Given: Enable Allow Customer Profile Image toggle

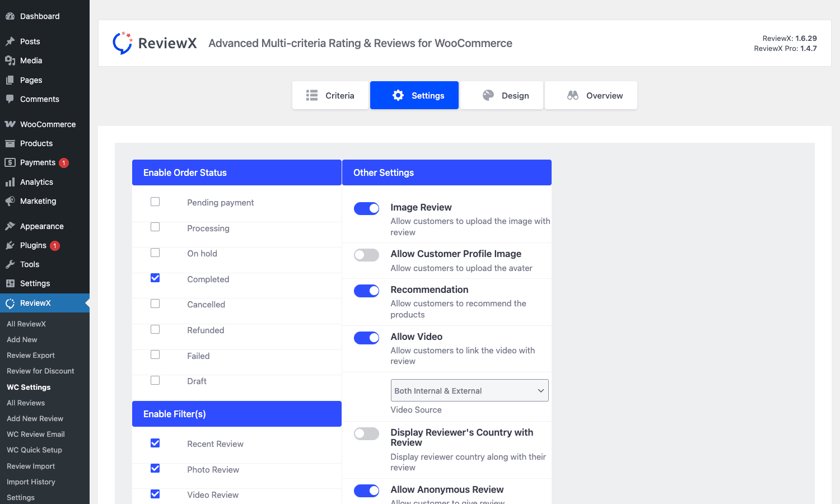Looking at the screenshot, I should click(x=367, y=255).
